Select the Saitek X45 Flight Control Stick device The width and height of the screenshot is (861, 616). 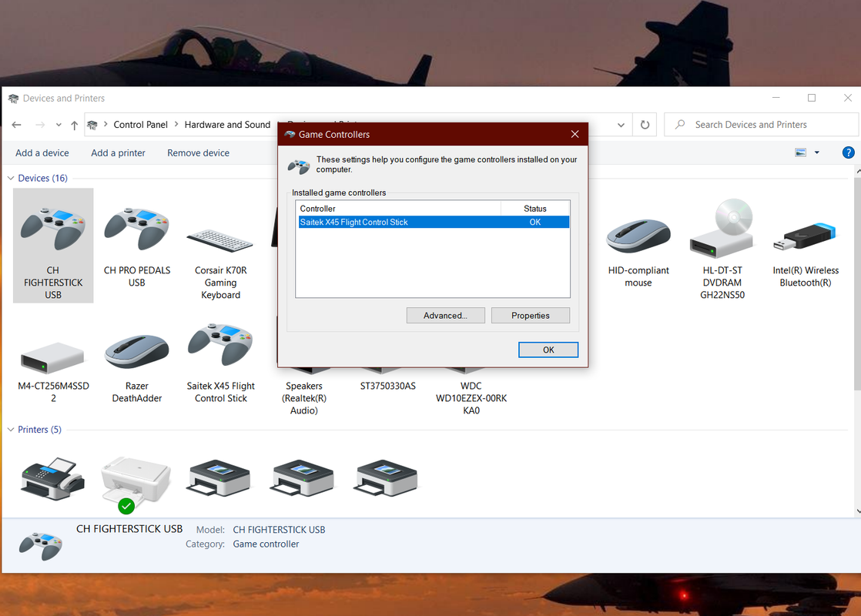pyautogui.click(x=220, y=363)
